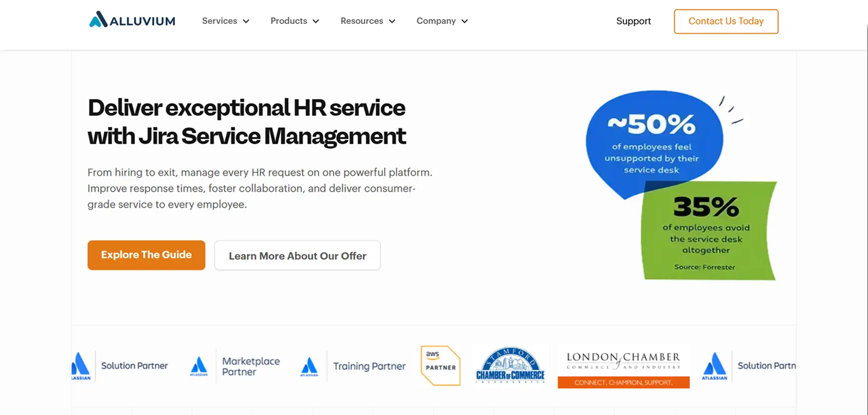
Task: Click Learn More About Our Offer
Action: [297, 256]
